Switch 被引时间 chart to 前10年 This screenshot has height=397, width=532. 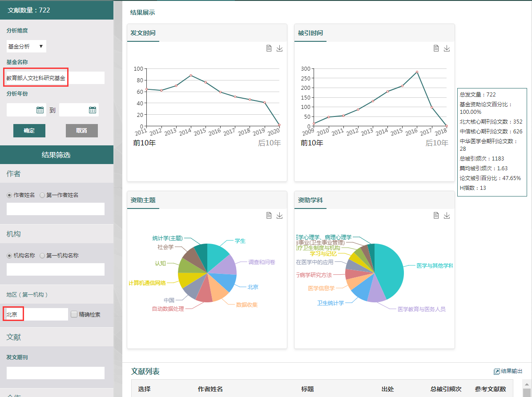coord(312,143)
